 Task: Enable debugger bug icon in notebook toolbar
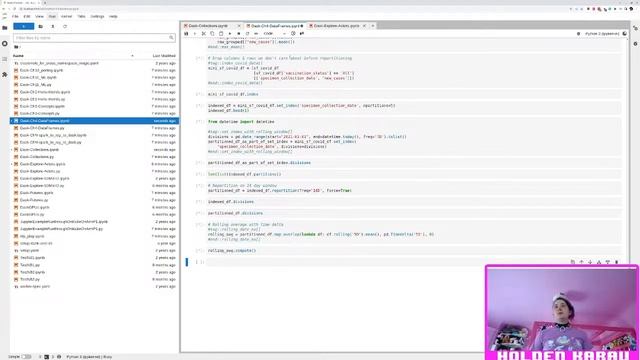click(578, 33)
